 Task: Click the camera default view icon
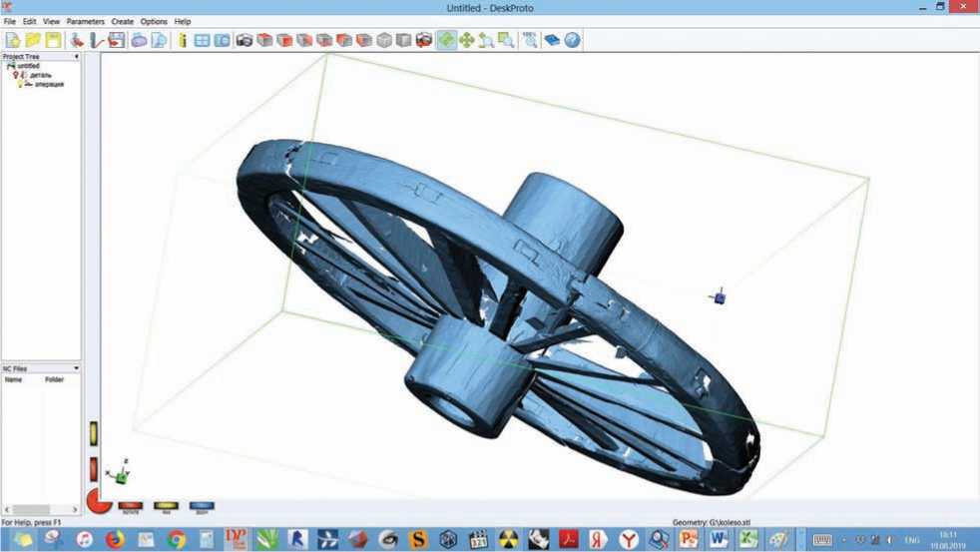coord(244,40)
